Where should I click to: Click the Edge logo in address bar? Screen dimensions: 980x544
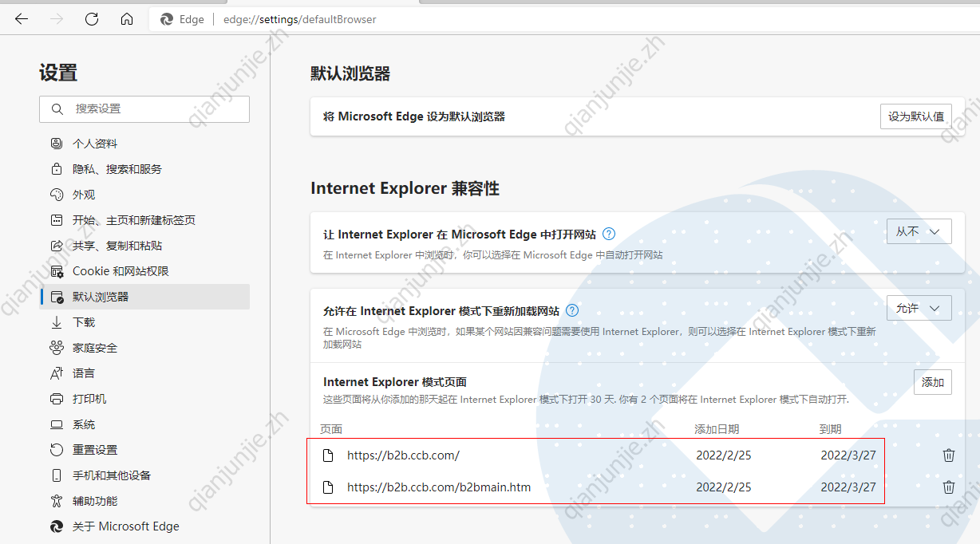tap(167, 19)
